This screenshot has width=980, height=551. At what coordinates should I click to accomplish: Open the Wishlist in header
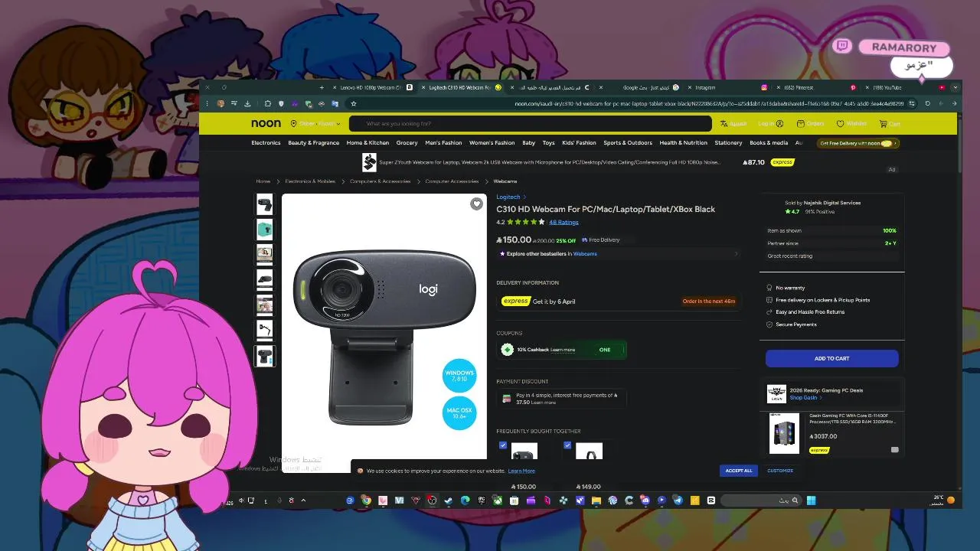851,123
